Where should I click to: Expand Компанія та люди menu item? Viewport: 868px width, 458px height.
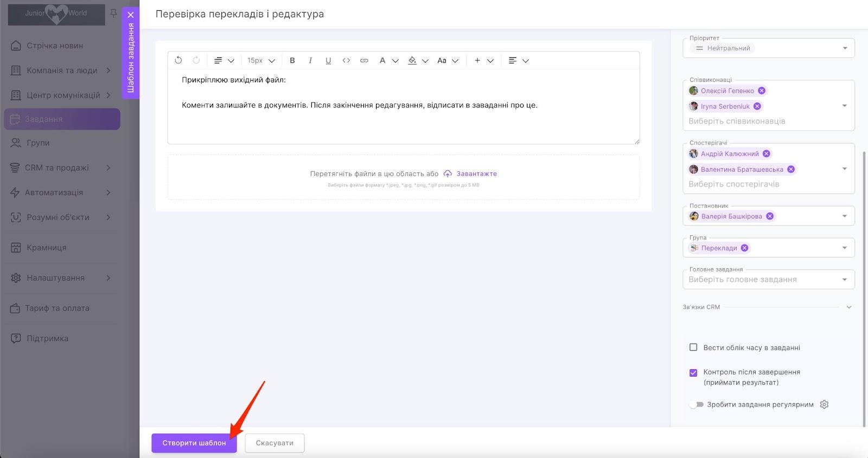[x=61, y=70]
